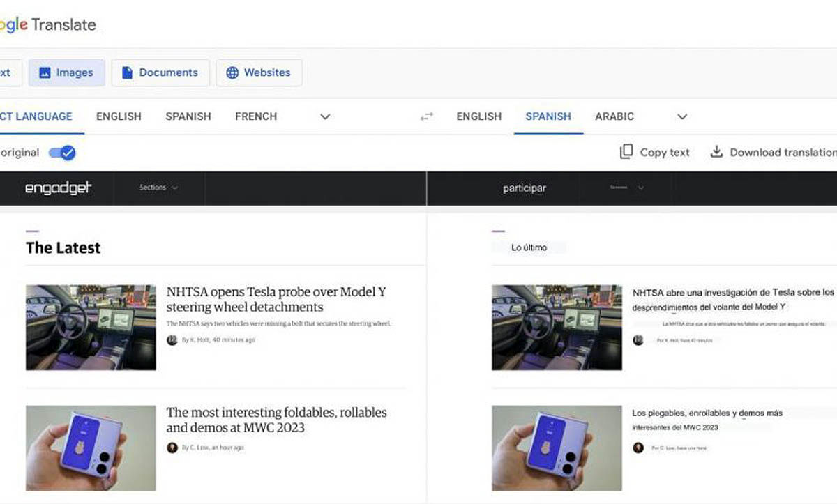Click NHTSA opens Tesla probe headline
The width and height of the screenshot is (837, 504).
(x=276, y=299)
